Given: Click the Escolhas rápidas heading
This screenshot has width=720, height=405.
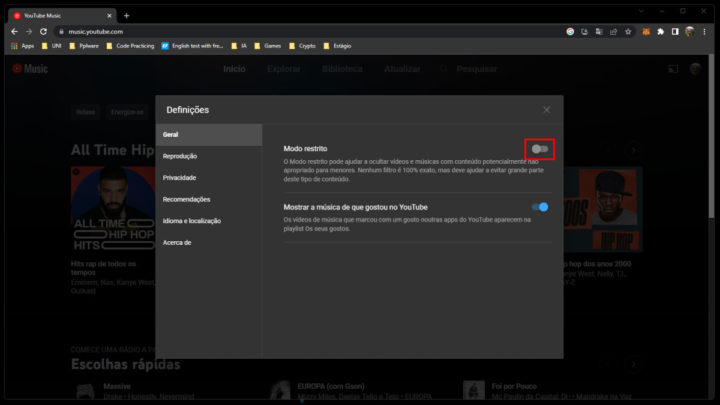Looking at the screenshot, I should pos(125,365).
